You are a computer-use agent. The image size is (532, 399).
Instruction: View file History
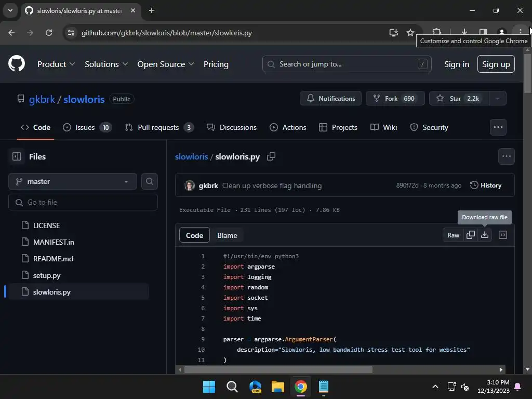click(x=486, y=185)
